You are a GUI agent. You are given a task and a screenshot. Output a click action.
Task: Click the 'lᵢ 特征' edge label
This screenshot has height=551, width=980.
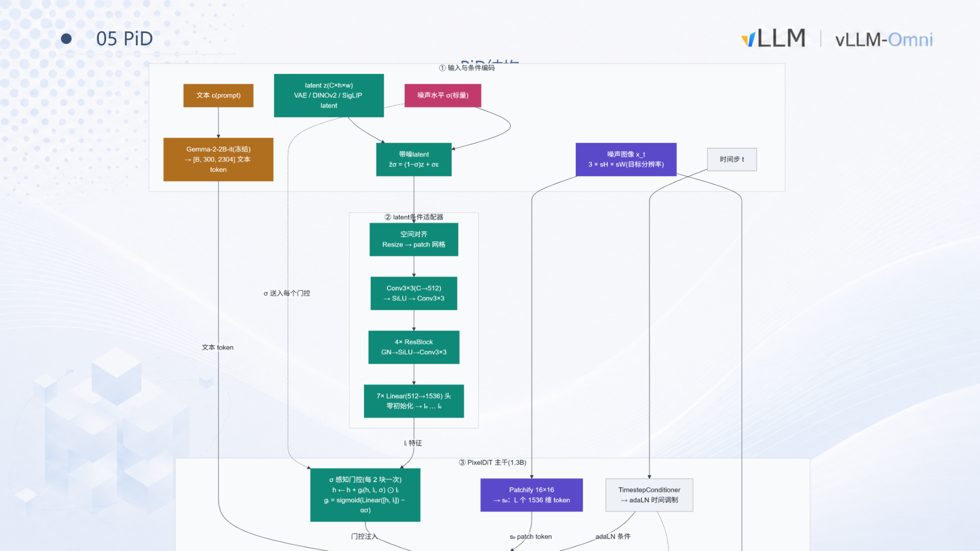point(413,443)
